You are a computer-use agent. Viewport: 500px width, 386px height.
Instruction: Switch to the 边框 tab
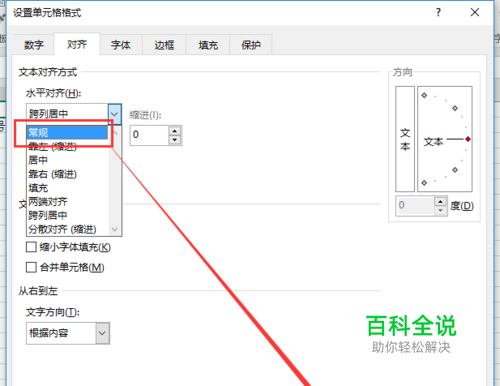[x=164, y=45]
